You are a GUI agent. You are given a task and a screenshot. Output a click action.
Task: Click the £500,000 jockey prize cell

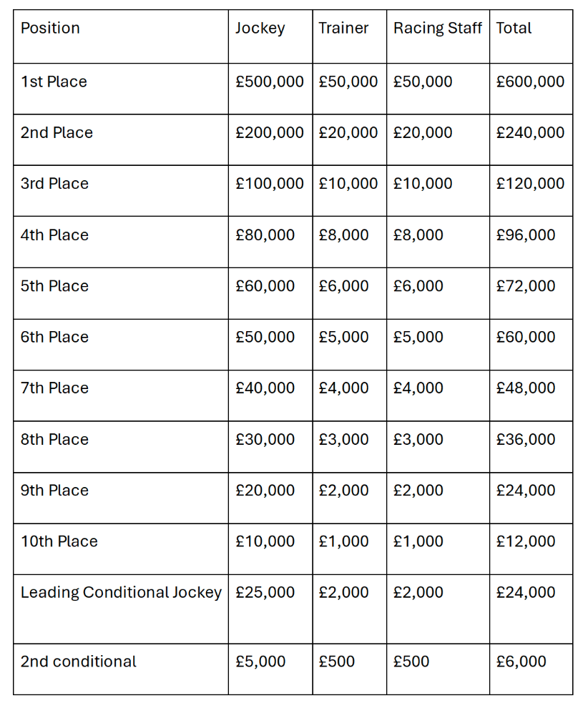[x=270, y=89]
